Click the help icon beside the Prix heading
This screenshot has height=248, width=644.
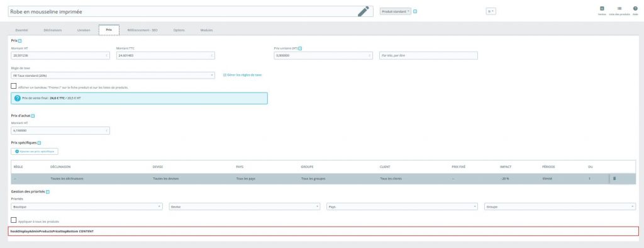(19, 41)
